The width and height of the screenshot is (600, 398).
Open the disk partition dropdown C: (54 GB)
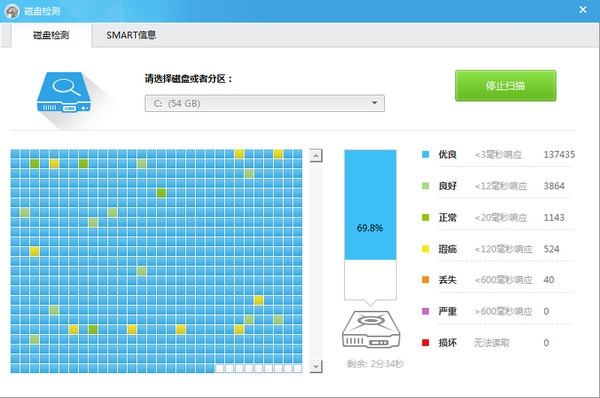click(264, 103)
